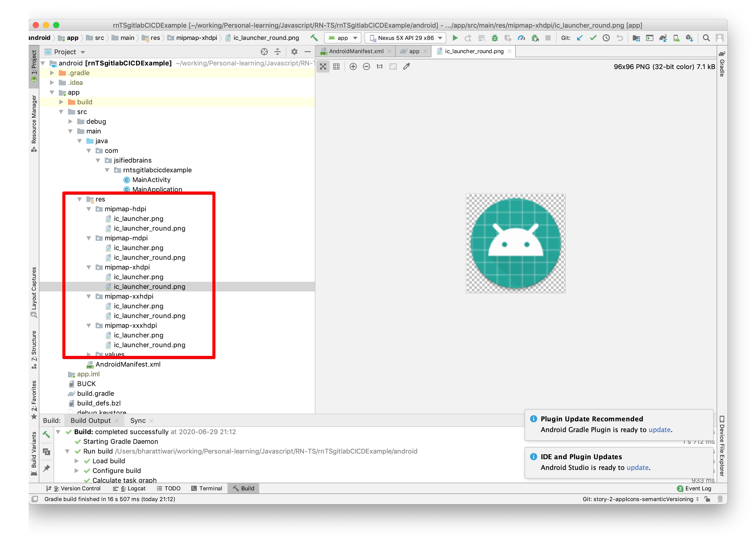
Task: Collapse all in the Project panel
Action: click(277, 52)
